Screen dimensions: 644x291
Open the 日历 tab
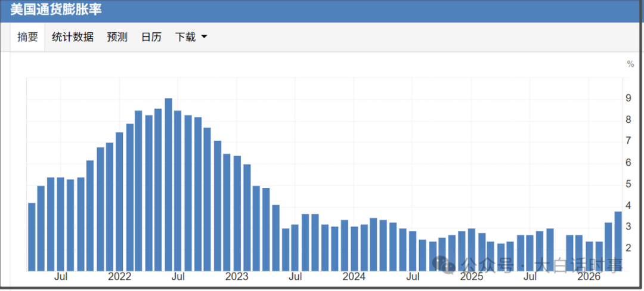click(151, 37)
